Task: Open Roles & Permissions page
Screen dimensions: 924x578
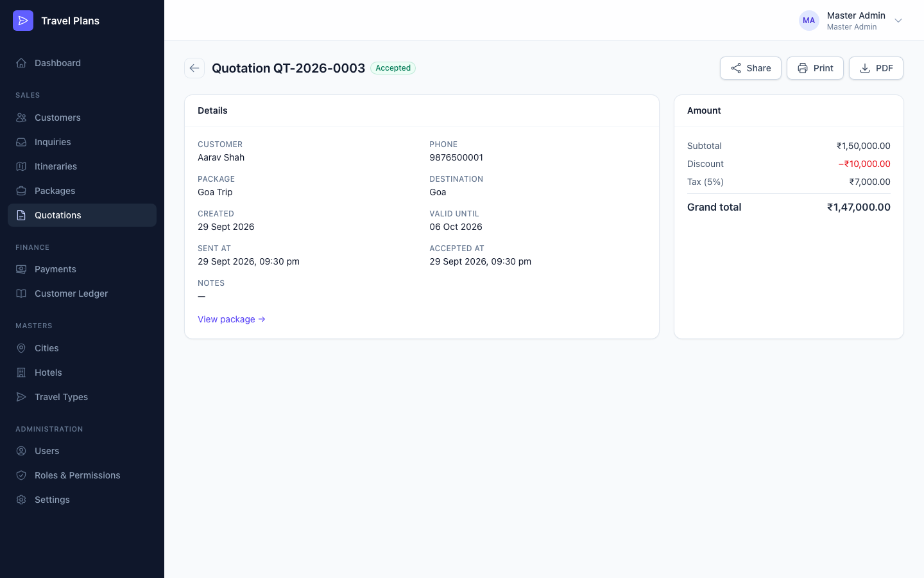Action: point(82,475)
